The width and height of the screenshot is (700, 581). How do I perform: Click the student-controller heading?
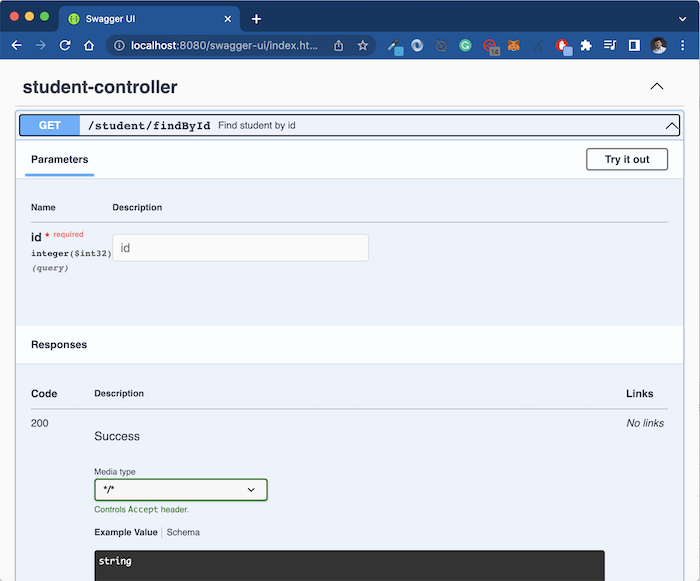click(x=100, y=87)
